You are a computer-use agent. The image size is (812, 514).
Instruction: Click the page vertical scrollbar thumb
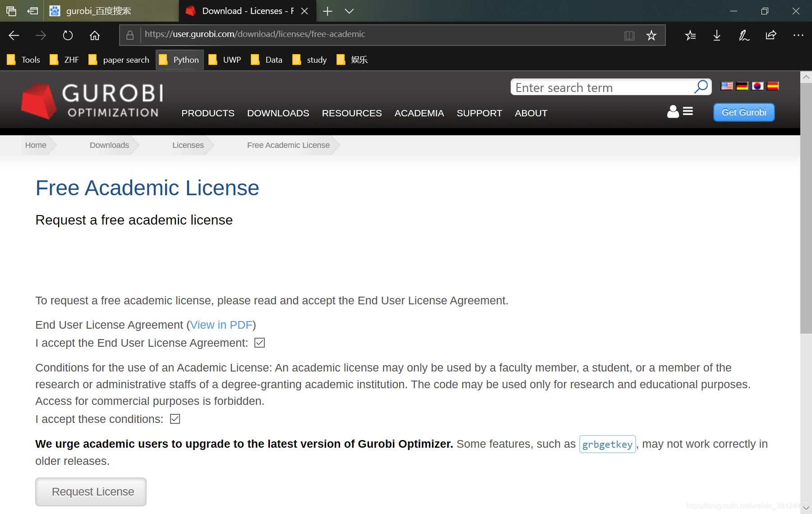[806, 207]
